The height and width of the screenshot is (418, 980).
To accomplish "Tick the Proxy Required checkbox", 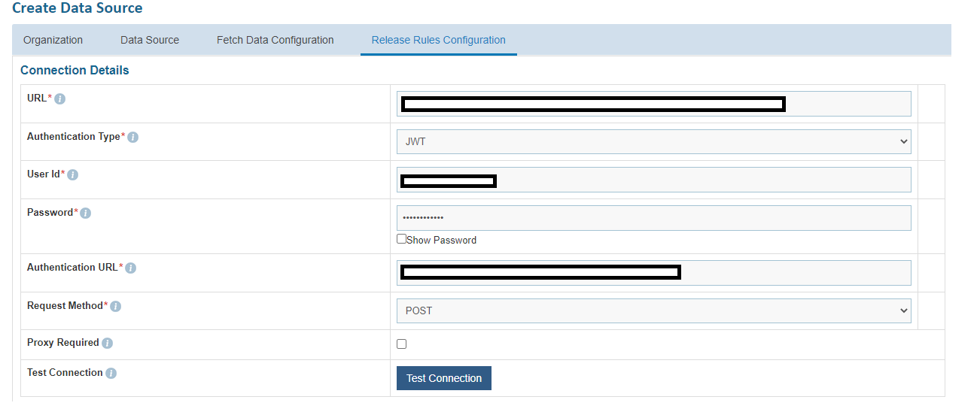I will point(402,344).
